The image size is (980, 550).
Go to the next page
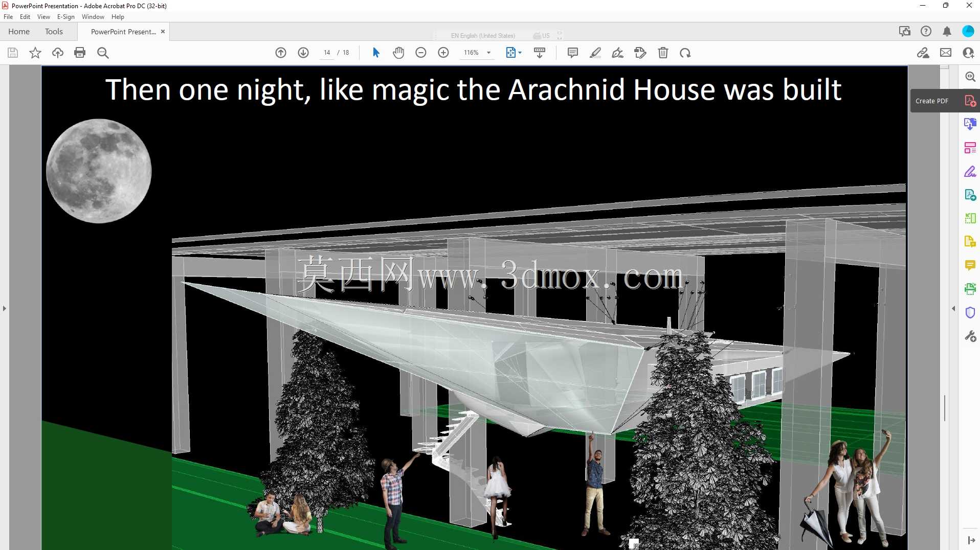303,53
